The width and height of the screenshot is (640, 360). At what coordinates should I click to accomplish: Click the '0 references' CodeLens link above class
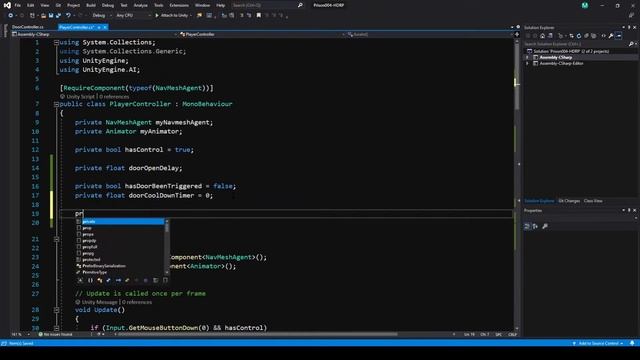tap(114, 97)
